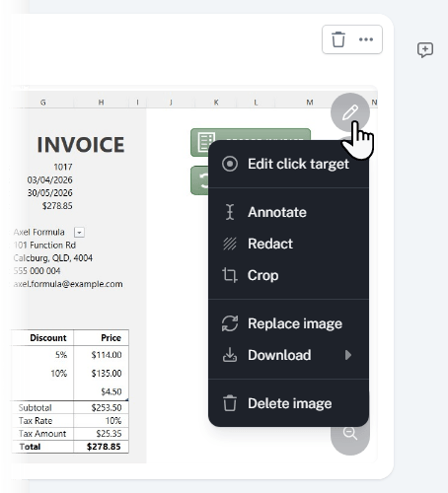Viewport: 448px width, 493px height.
Task: Click the INVOICE heading text
Action: pos(81,145)
